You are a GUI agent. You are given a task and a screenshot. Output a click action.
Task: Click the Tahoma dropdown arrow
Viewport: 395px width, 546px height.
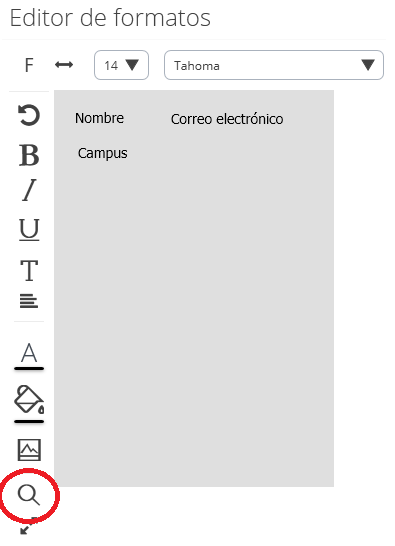(368, 65)
